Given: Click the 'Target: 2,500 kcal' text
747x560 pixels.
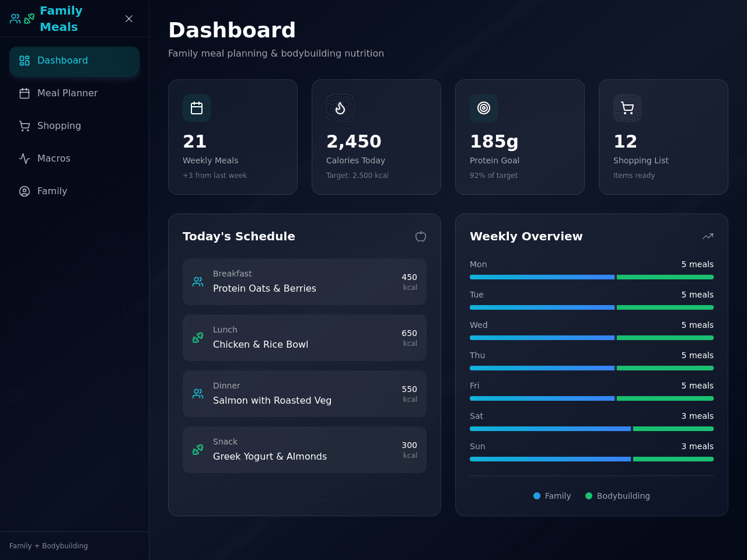Looking at the screenshot, I should pyautogui.click(x=357, y=176).
